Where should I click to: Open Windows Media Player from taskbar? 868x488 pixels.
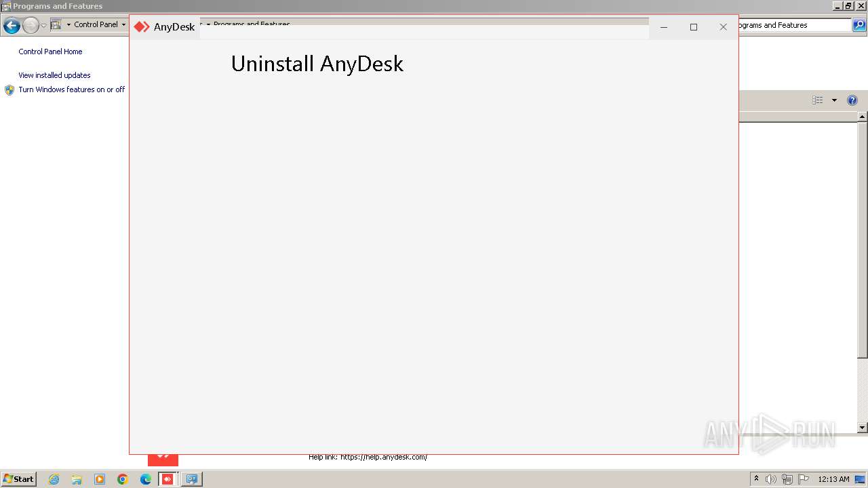[100, 479]
